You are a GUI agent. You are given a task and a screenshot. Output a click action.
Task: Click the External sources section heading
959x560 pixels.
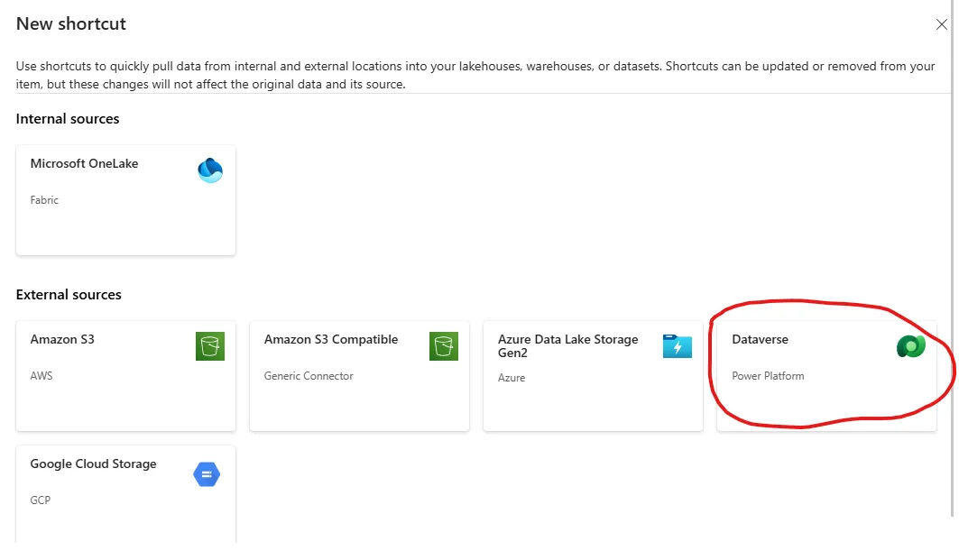pyautogui.click(x=69, y=295)
